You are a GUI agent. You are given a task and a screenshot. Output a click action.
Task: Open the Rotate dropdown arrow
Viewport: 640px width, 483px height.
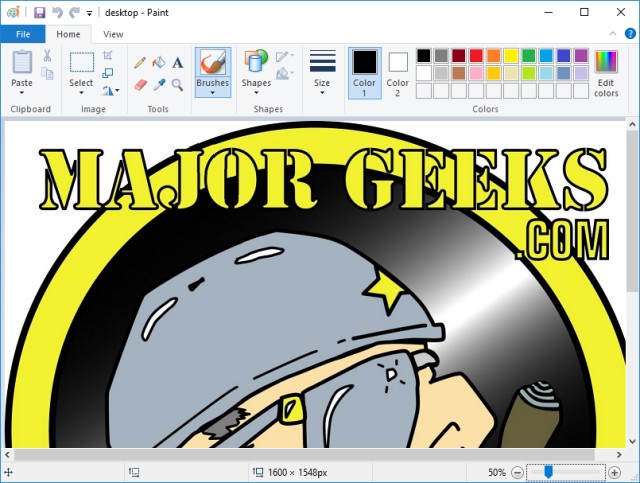pyautogui.click(x=118, y=90)
